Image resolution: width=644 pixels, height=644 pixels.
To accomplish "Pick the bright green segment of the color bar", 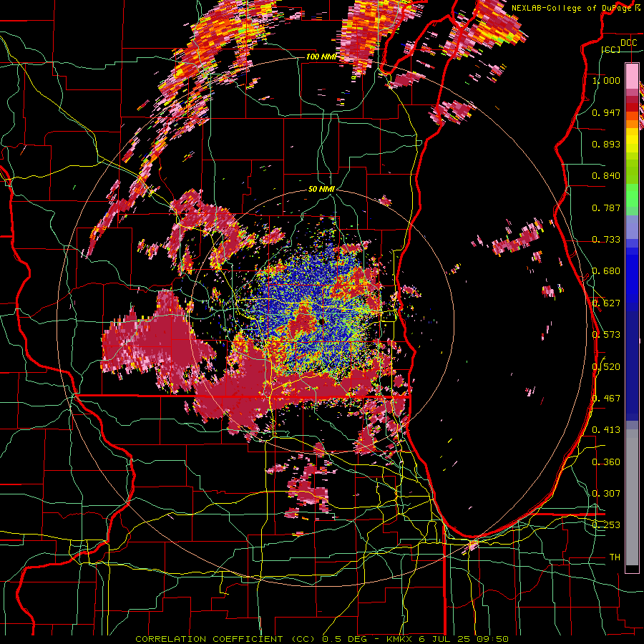I will [x=632, y=195].
